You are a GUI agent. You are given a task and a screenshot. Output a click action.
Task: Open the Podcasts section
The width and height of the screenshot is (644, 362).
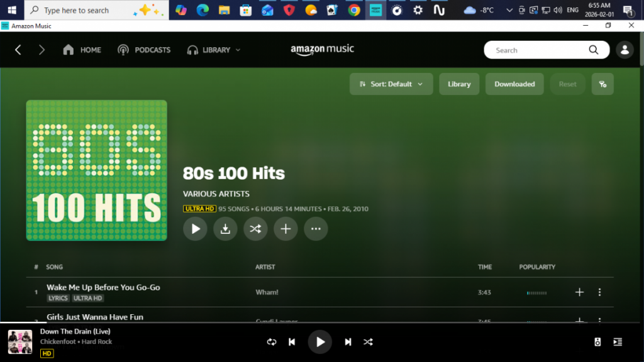coord(144,50)
